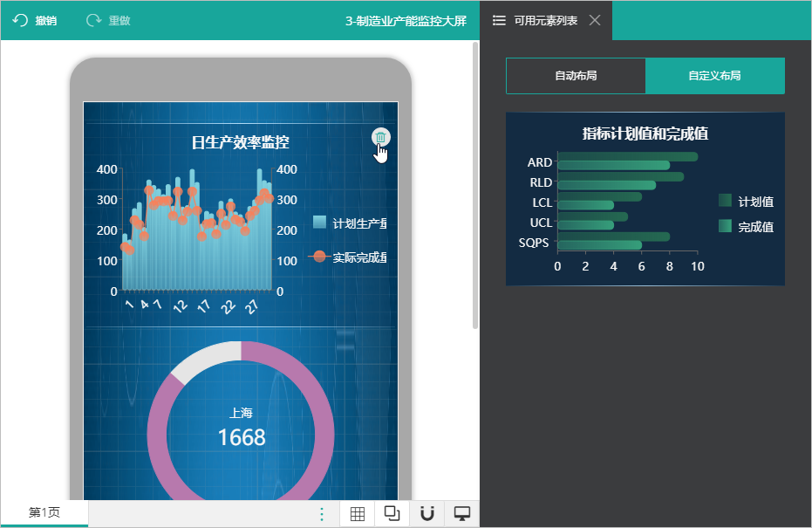Click the desktop monitor preview icon

click(x=462, y=513)
